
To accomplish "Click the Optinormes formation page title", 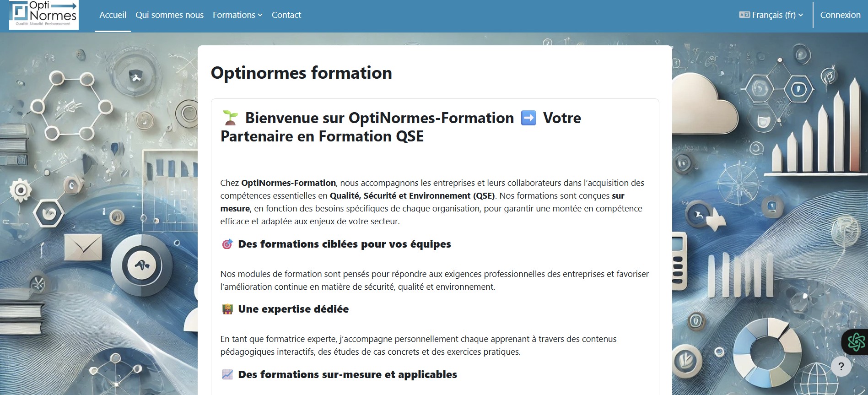I will tap(301, 73).
